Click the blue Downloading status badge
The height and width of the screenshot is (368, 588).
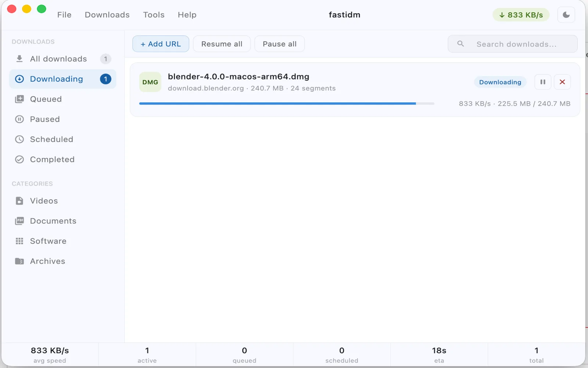click(x=500, y=82)
